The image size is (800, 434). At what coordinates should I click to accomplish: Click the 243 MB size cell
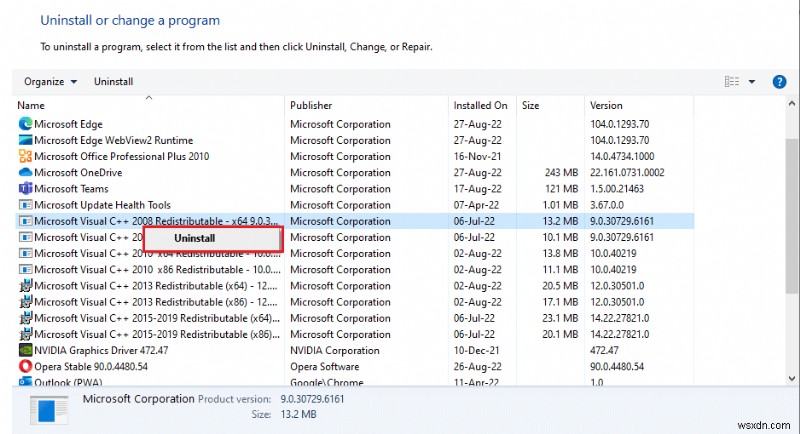561,172
